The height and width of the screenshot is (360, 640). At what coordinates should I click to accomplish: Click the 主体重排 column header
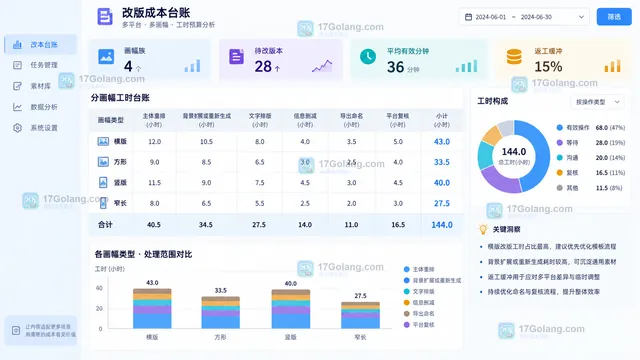pos(154,120)
